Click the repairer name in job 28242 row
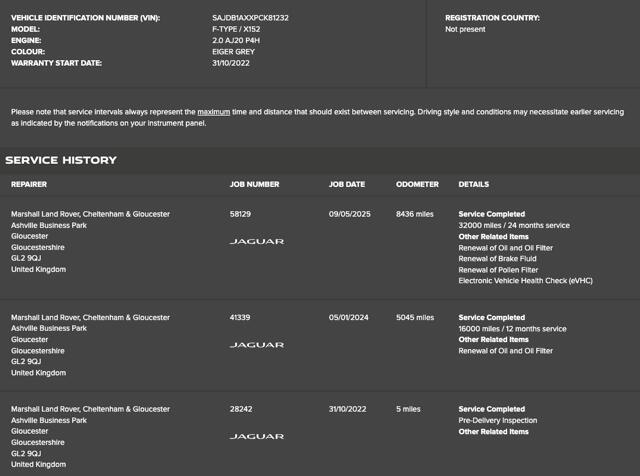Screen dimensions: 640x476 click(x=90, y=409)
